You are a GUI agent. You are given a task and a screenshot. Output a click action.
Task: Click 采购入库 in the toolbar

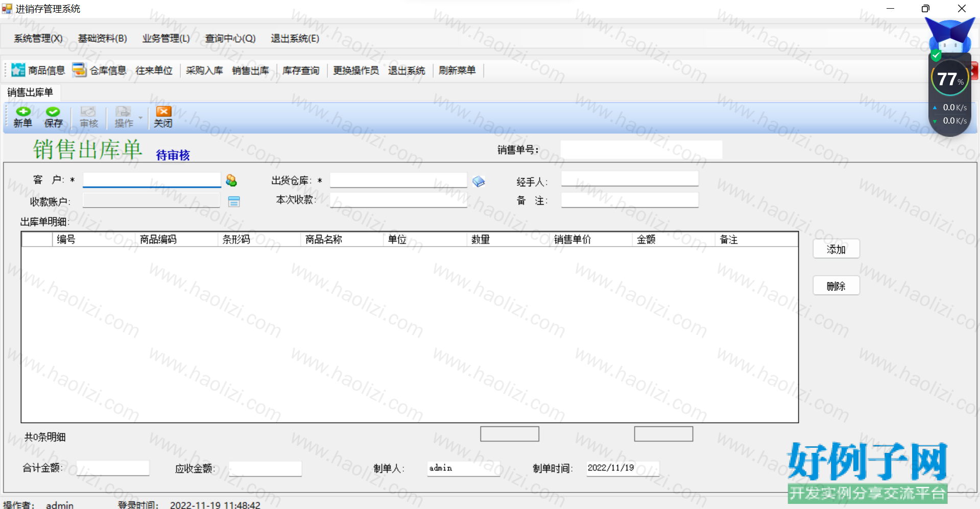pos(204,70)
